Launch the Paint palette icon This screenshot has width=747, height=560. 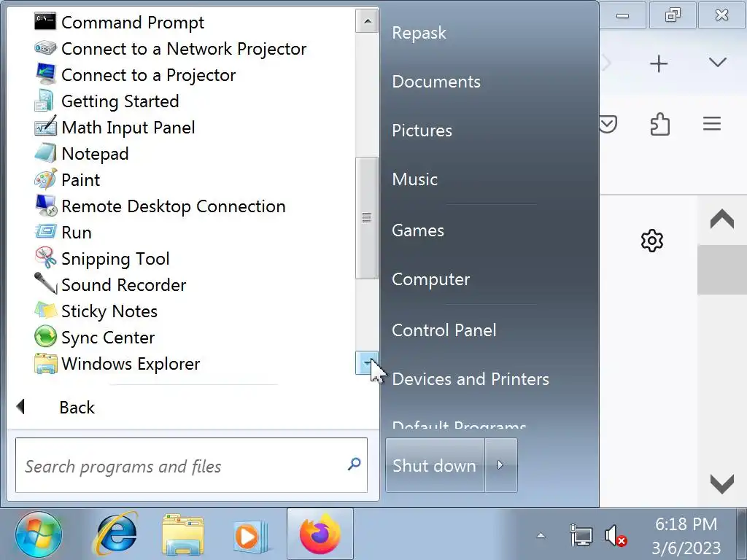pos(45,179)
